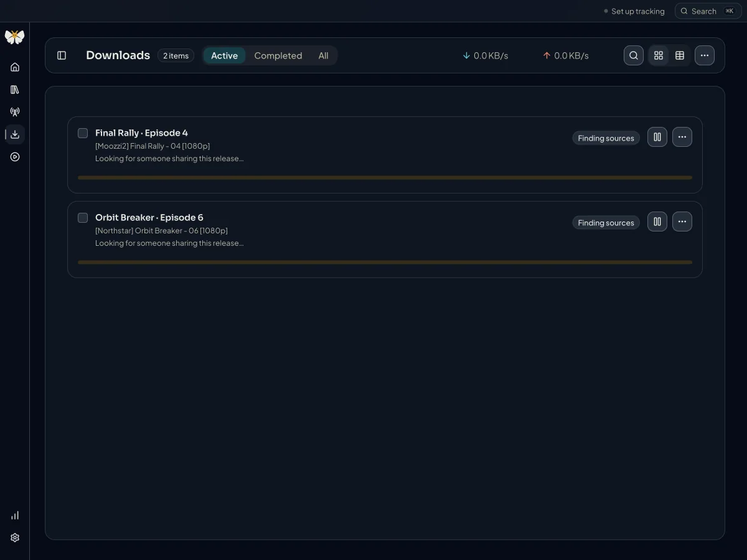Open the Library books icon
The image size is (747, 560).
click(15, 90)
